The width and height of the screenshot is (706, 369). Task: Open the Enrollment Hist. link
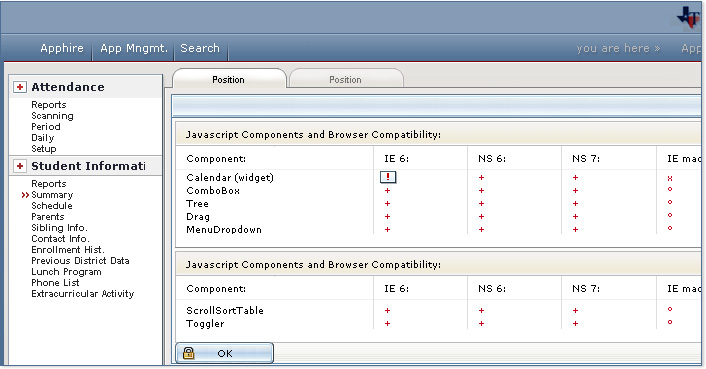tap(68, 250)
